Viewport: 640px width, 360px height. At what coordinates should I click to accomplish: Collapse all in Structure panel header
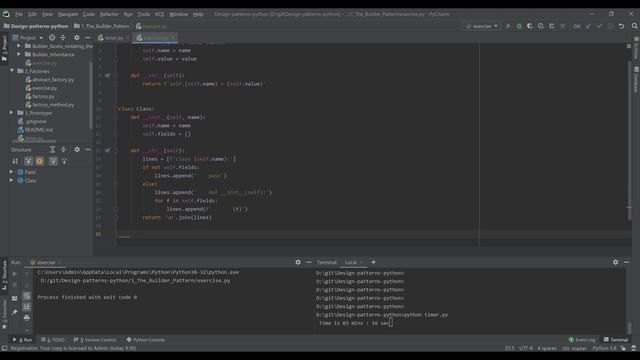point(64,150)
